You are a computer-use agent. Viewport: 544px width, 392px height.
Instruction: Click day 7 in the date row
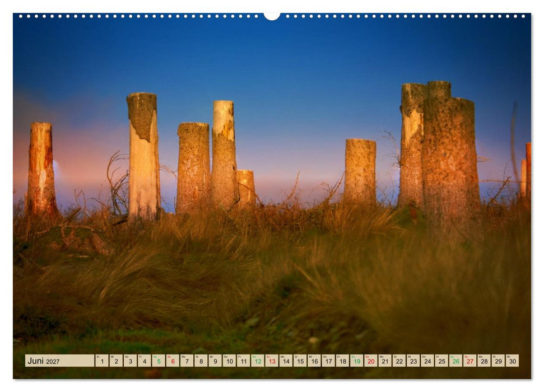tap(187, 361)
